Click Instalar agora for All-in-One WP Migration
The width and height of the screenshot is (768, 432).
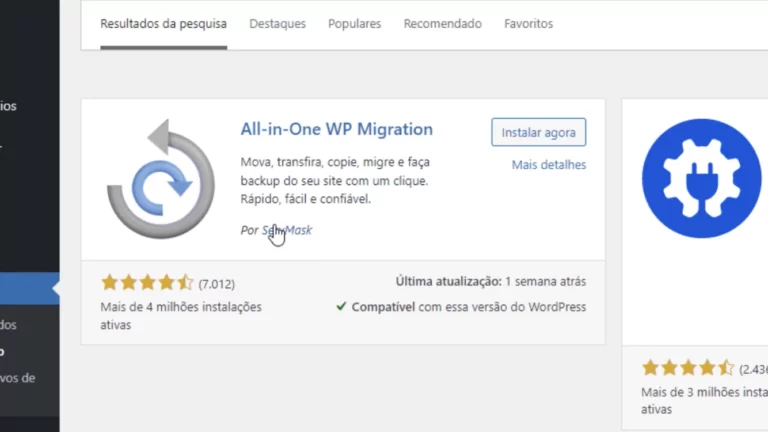538,132
